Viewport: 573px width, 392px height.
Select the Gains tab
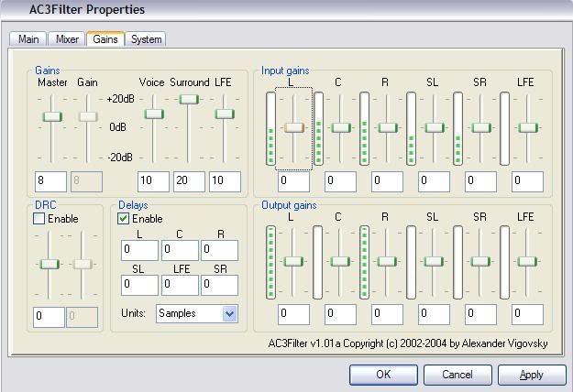105,38
